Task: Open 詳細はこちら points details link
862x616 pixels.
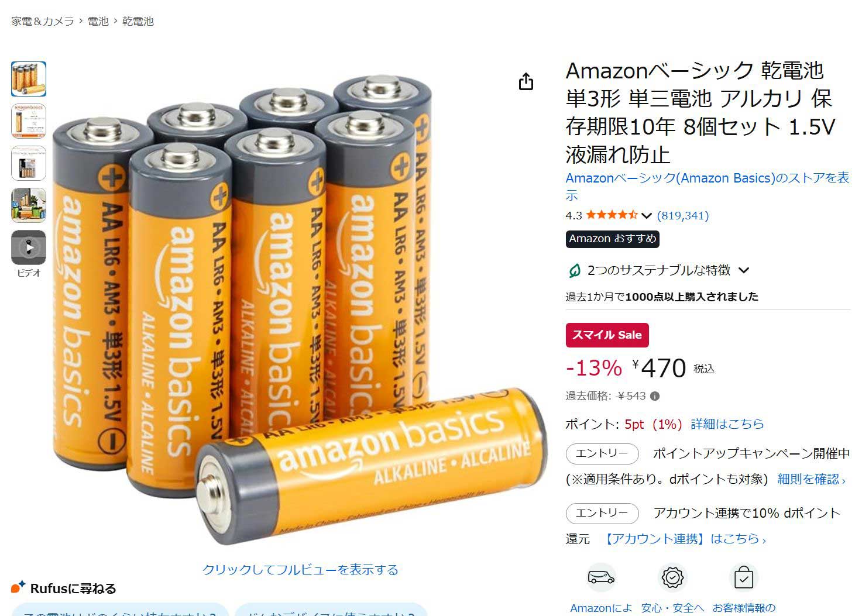Action: point(727,424)
